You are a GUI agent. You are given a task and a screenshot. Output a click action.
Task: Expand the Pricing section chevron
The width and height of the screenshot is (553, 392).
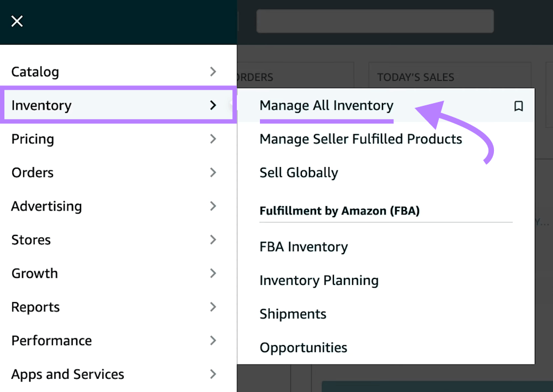[213, 139]
